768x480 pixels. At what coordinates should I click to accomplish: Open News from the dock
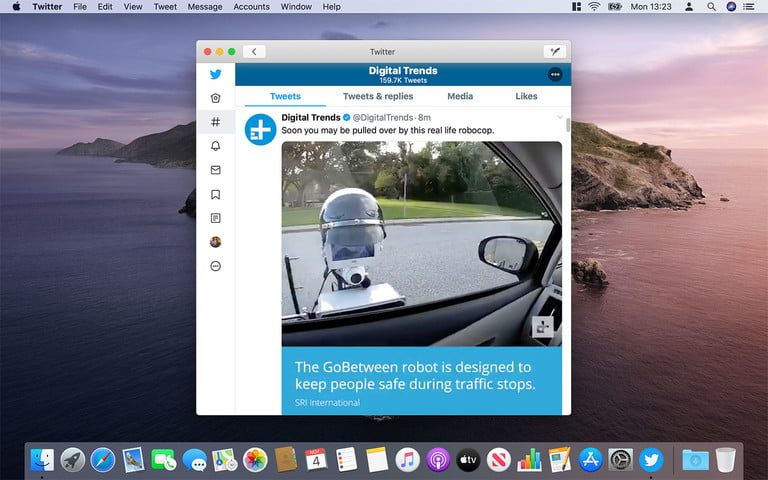pos(499,460)
